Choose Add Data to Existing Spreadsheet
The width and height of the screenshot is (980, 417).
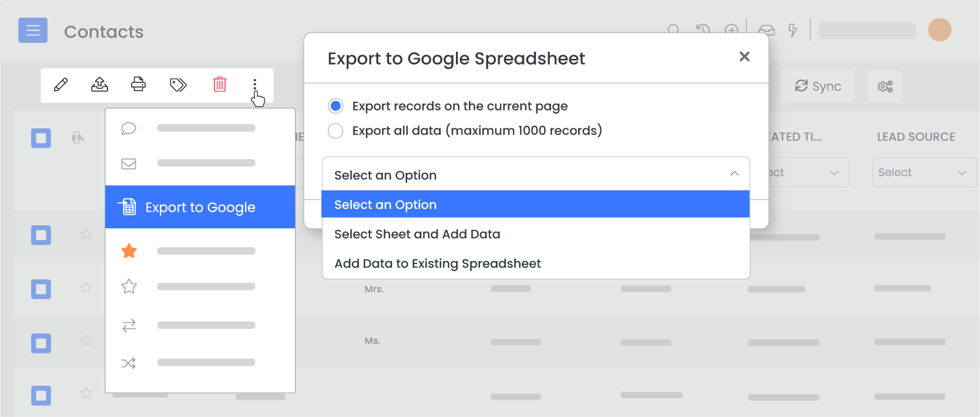pos(438,263)
